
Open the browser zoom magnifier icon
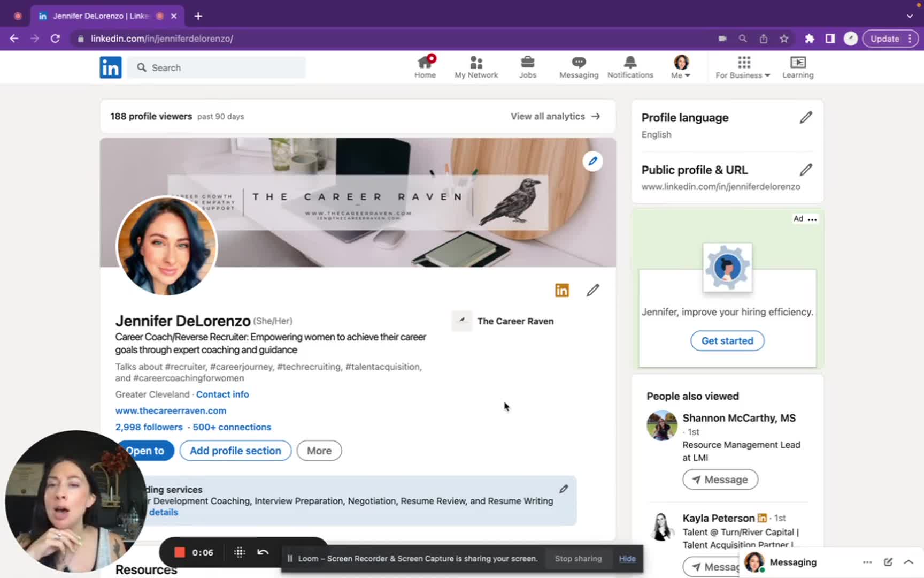(x=743, y=39)
